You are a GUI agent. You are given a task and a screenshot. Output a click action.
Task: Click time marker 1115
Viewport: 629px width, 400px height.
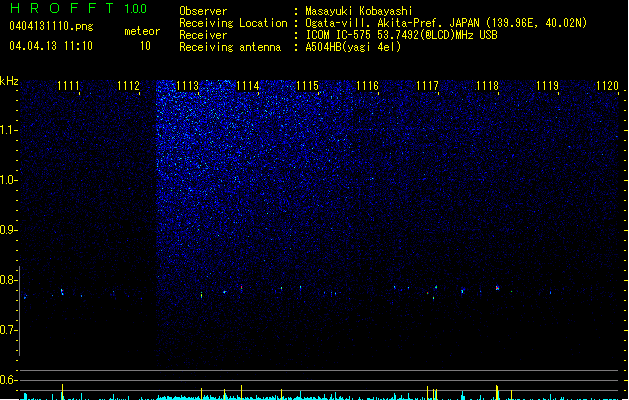click(x=307, y=86)
